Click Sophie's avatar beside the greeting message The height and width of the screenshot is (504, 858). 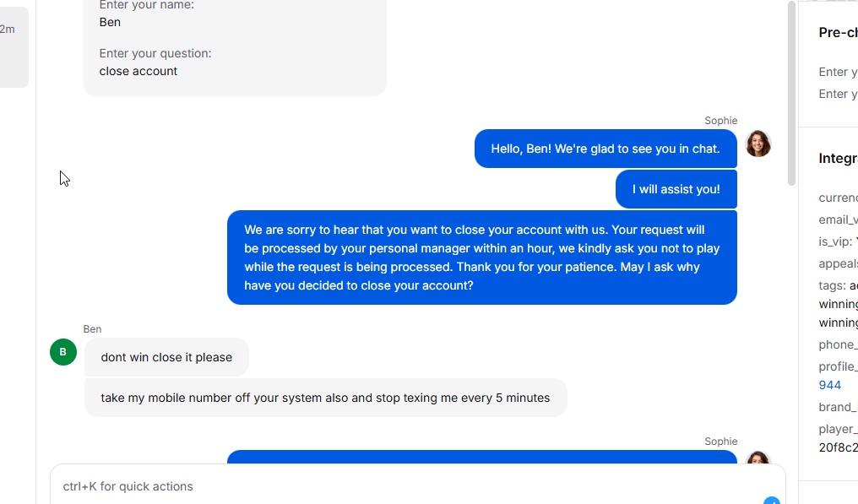point(758,144)
